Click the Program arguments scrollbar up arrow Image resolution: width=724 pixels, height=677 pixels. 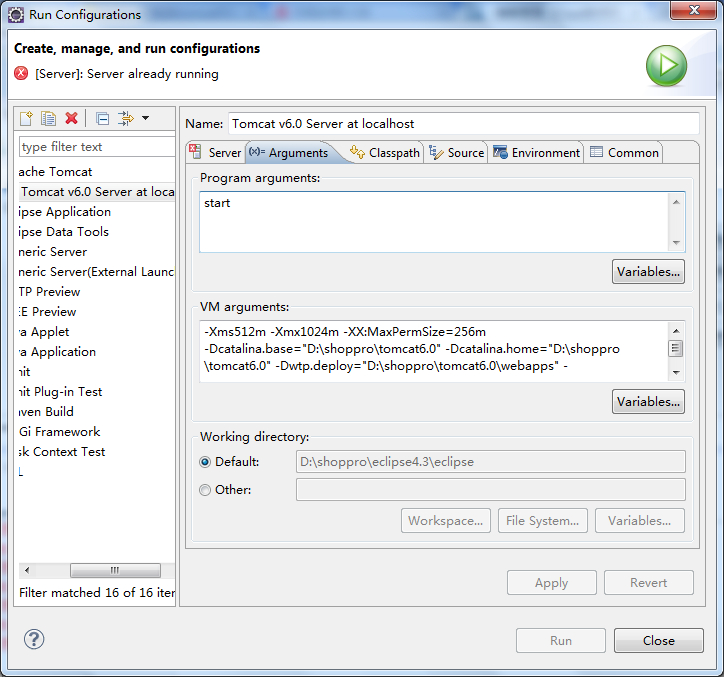pos(676,202)
